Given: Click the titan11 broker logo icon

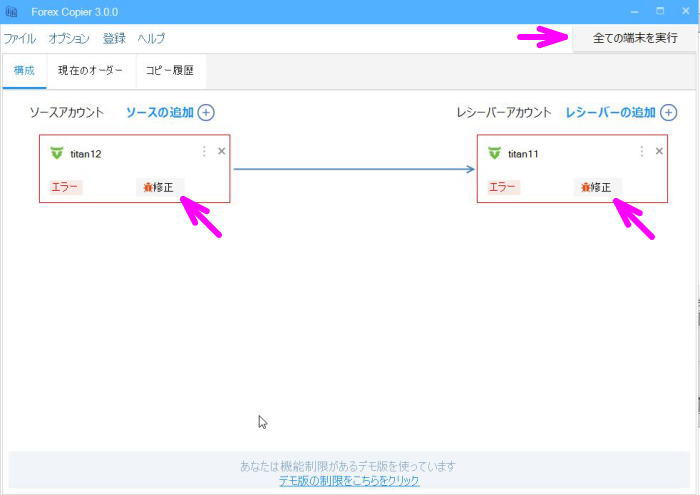Looking at the screenshot, I should pyautogui.click(x=494, y=153).
